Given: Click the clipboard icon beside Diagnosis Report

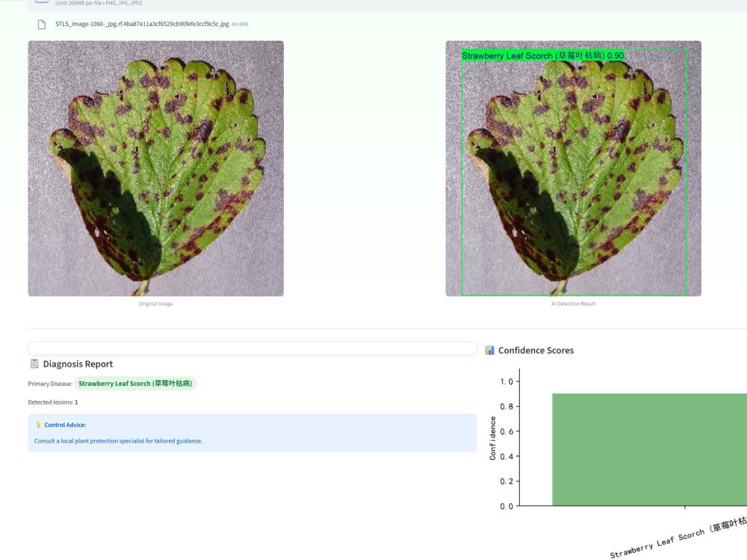Looking at the screenshot, I should click(34, 364).
